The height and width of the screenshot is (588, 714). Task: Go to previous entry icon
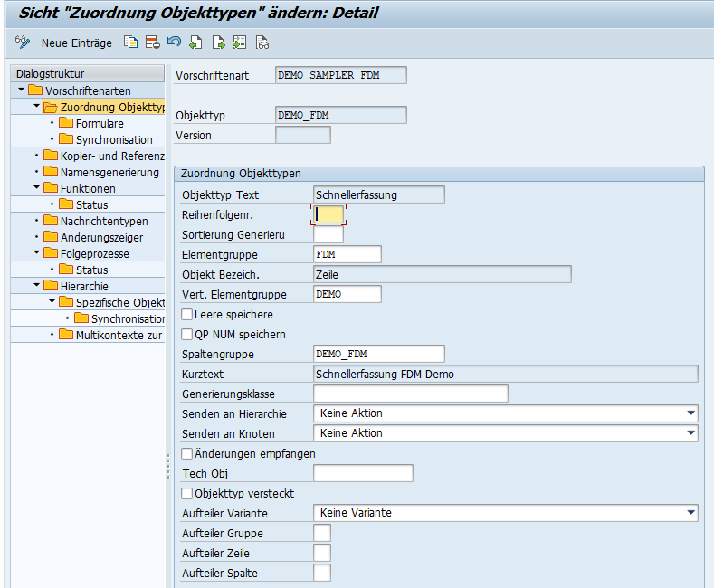(x=195, y=43)
